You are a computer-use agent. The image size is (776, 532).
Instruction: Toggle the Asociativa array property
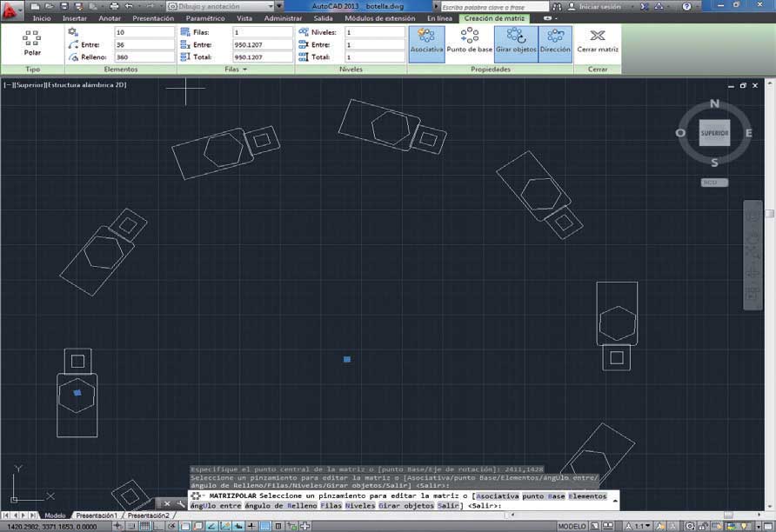[x=426, y=41]
